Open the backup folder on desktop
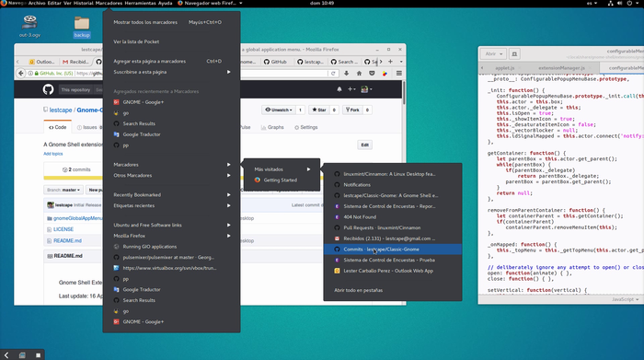The height and width of the screenshot is (360, 644). 82,27
